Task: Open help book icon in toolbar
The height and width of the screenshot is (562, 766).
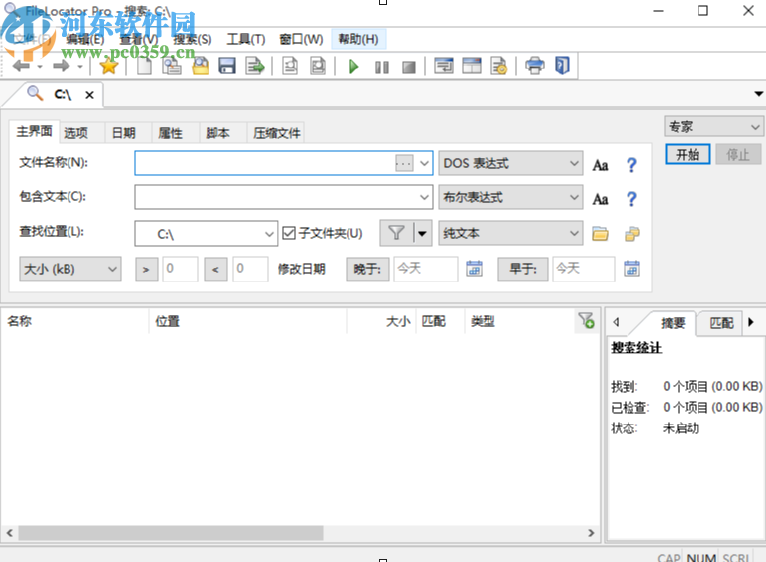Action: pyautogui.click(x=562, y=65)
